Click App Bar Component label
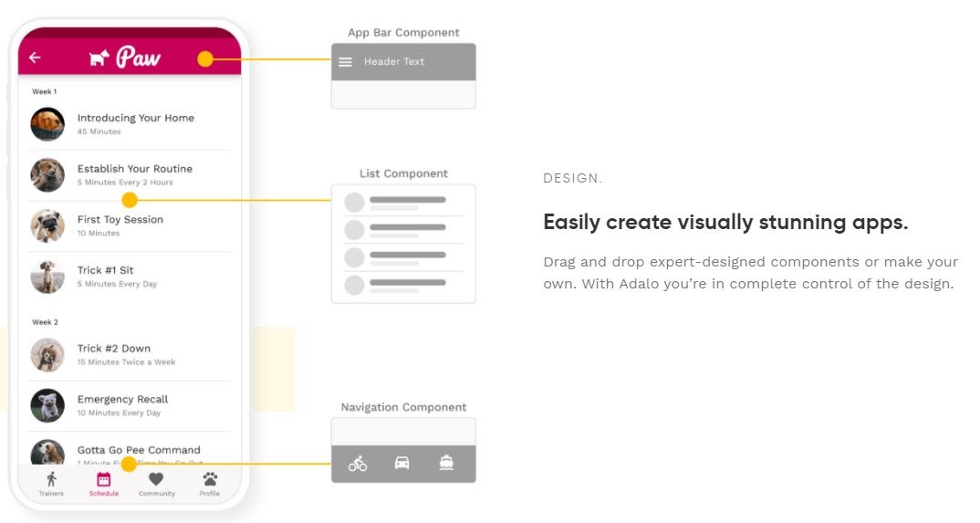The width and height of the screenshot is (980, 523). pos(403,33)
